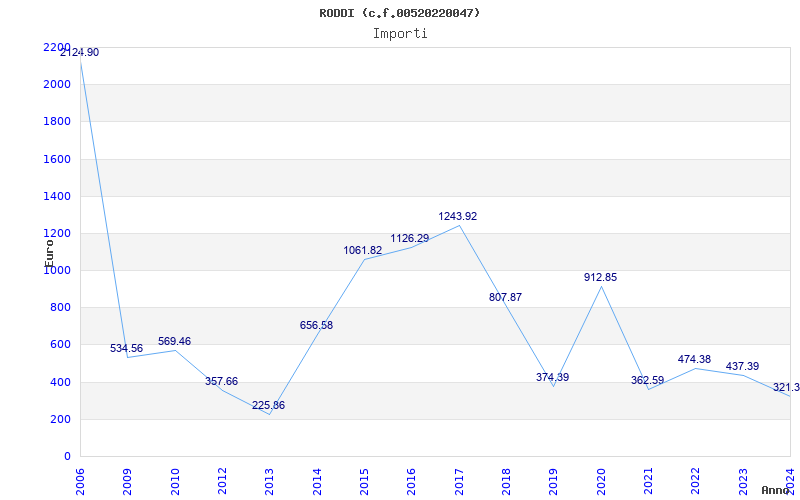Click the year 2019 axis label
Image resolution: width=800 pixels, height=500 pixels.
pyautogui.click(x=554, y=482)
